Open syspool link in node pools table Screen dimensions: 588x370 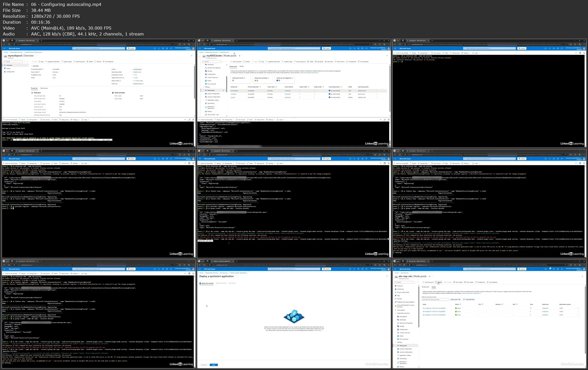(x=233, y=97)
